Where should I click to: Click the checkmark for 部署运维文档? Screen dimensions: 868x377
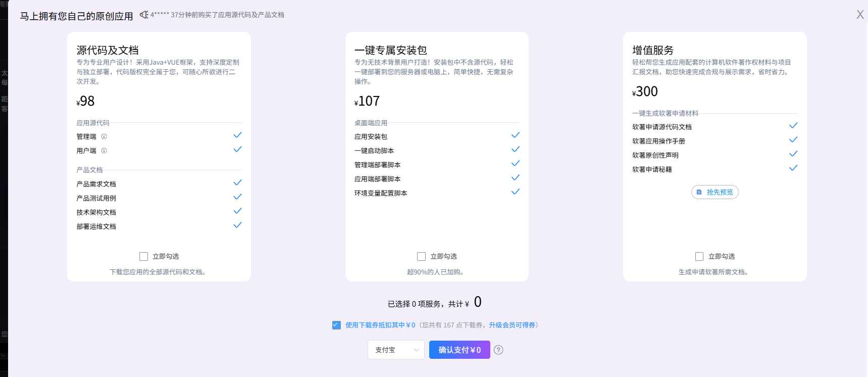(x=237, y=225)
